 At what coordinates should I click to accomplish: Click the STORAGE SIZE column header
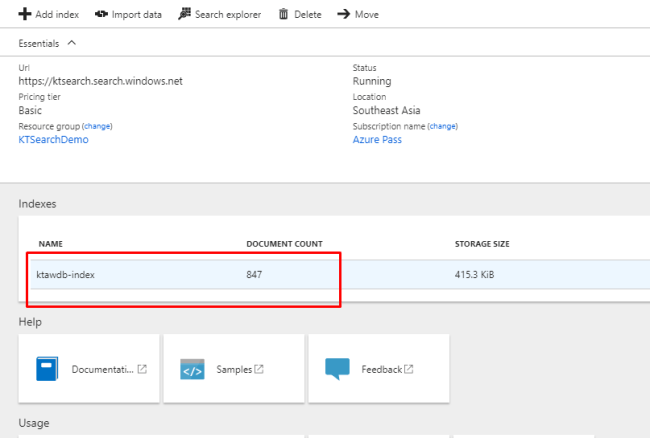[483, 243]
